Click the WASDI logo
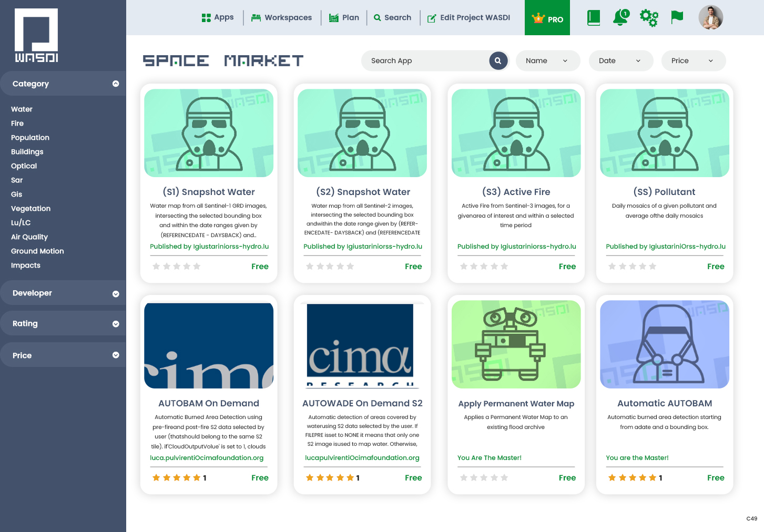Image resolution: width=764 pixels, height=532 pixels. (36, 35)
